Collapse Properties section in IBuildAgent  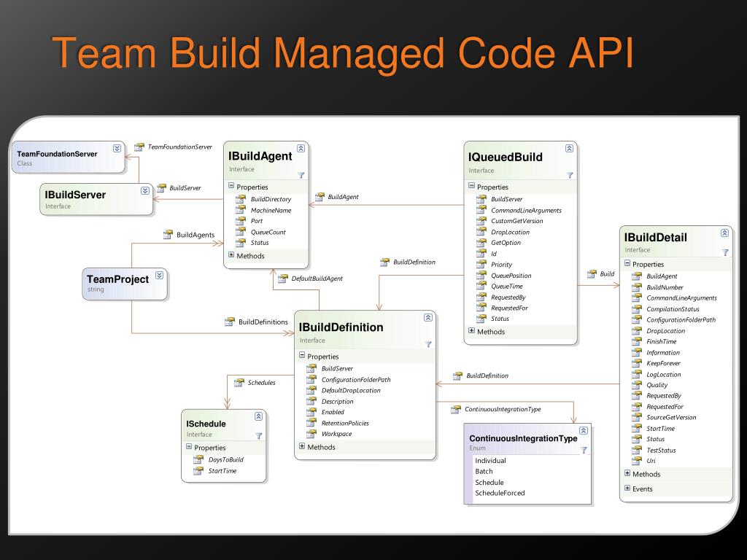[231, 186]
